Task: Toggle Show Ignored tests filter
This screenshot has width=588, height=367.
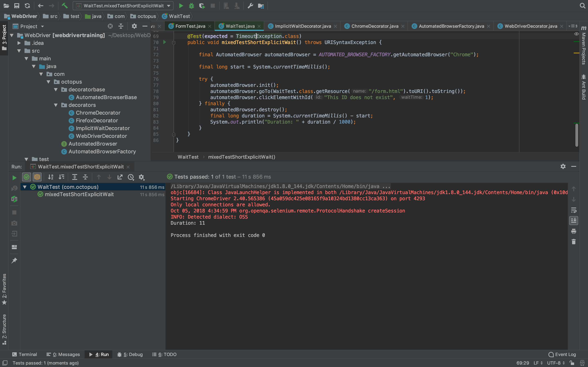Action: (x=37, y=177)
